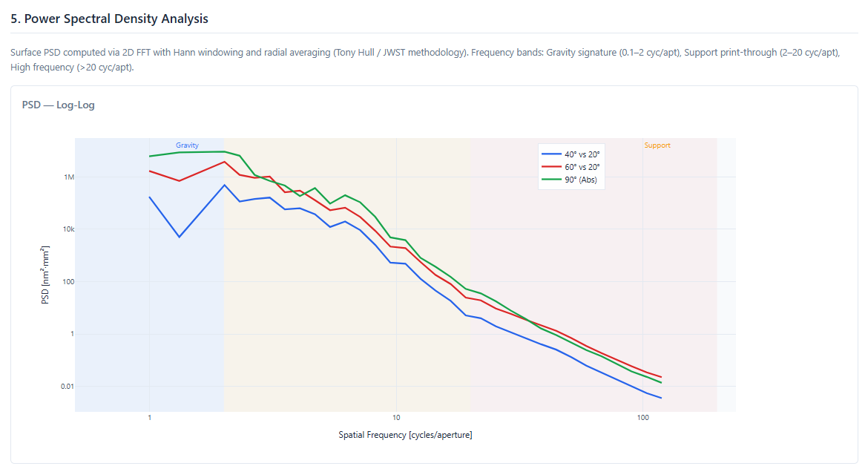Click the red line swatch in legend

551,167
